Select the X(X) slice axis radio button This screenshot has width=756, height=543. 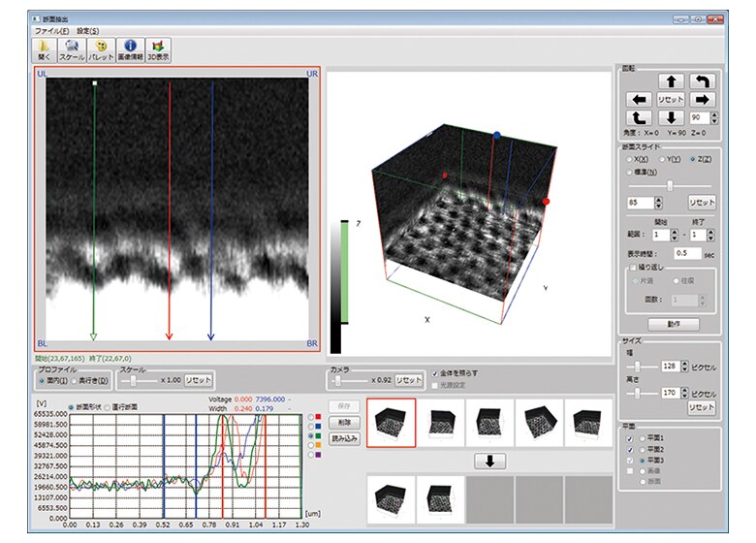click(x=630, y=157)
